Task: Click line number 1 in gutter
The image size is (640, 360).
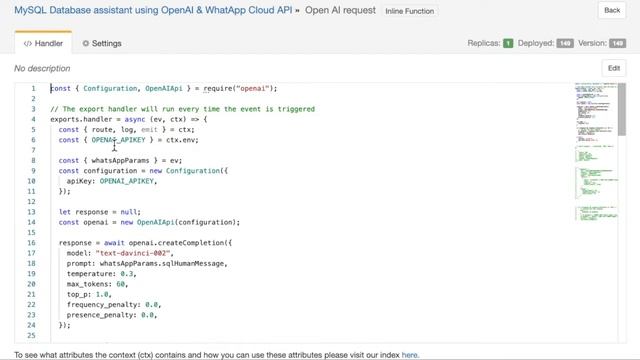Action: [33, 88]
